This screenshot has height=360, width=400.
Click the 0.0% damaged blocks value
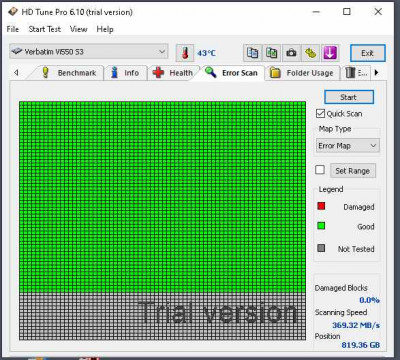coord(369,300)
